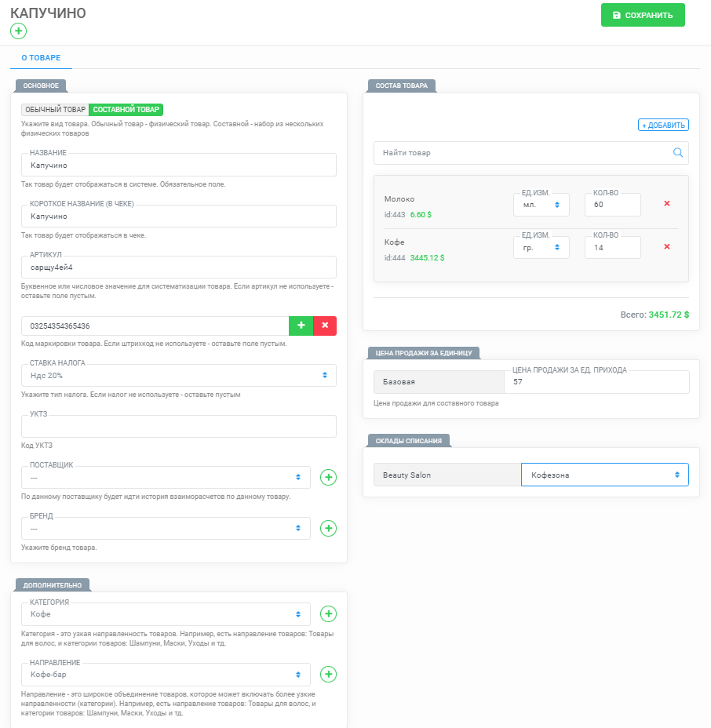Open the Категория dropdown showing Кофе

click(166, 613)
